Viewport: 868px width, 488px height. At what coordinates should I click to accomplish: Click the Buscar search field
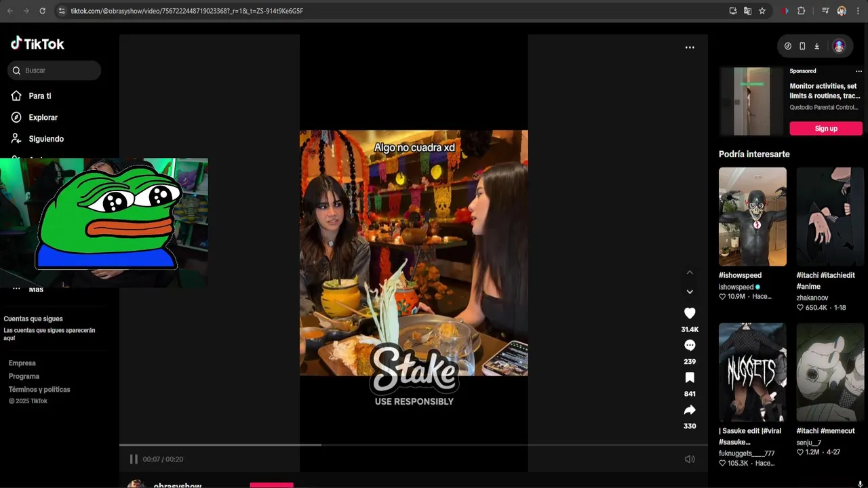54,70
